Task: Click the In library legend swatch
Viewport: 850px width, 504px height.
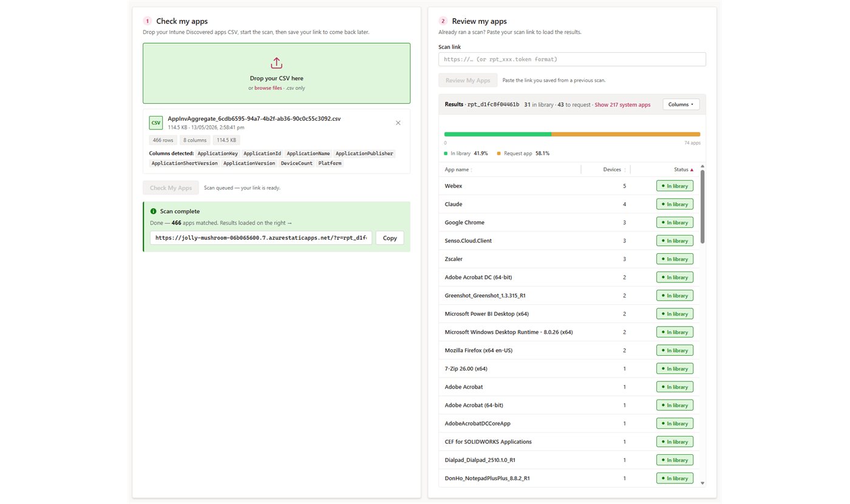Action: pyautogui.click(x=446, y=154)
